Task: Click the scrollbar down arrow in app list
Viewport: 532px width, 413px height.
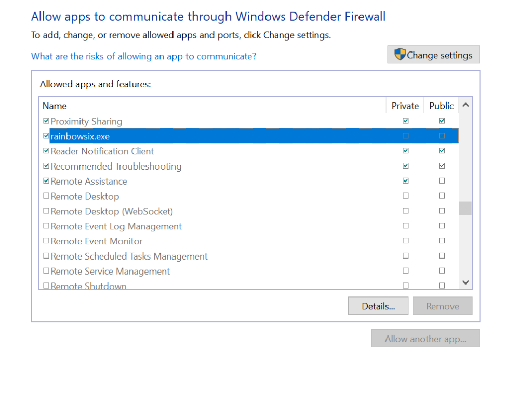Action: (x=465, y=281)
